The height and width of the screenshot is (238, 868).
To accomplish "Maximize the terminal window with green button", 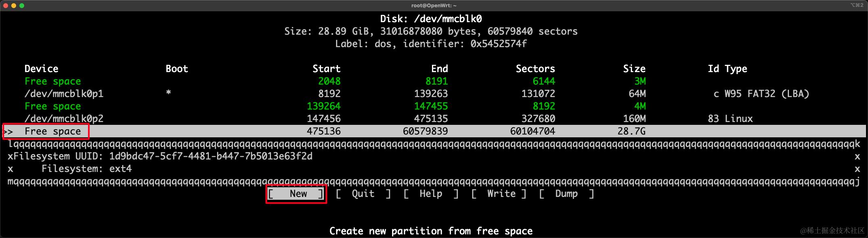I will click(x=22, y=6).
